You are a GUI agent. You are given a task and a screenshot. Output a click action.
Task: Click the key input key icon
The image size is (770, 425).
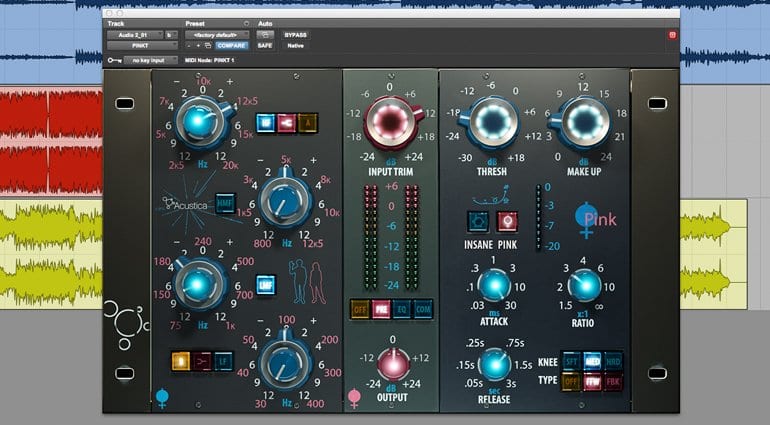114,60
